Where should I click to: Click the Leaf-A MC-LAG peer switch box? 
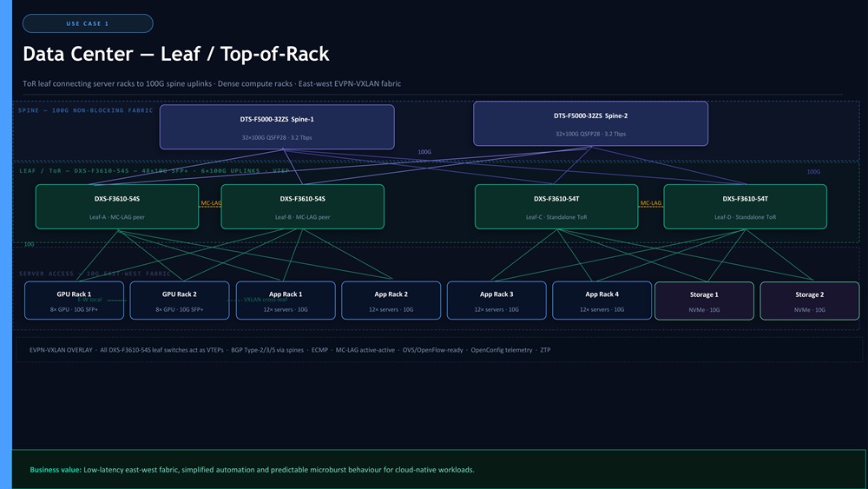117,207
